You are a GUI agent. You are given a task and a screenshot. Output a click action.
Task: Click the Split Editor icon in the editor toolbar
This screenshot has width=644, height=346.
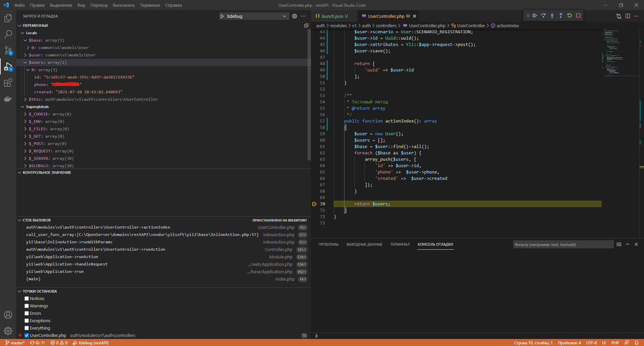pos(627,17)
